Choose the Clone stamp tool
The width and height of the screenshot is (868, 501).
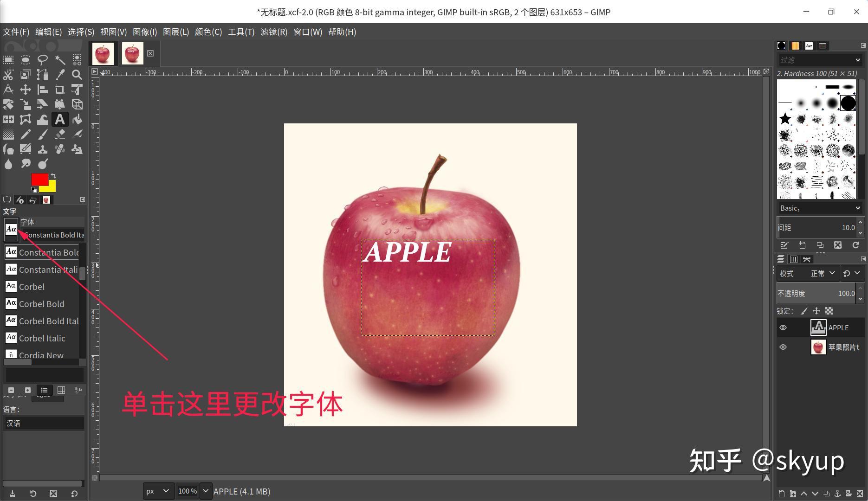pyautogui.click(x=43, y=149)
